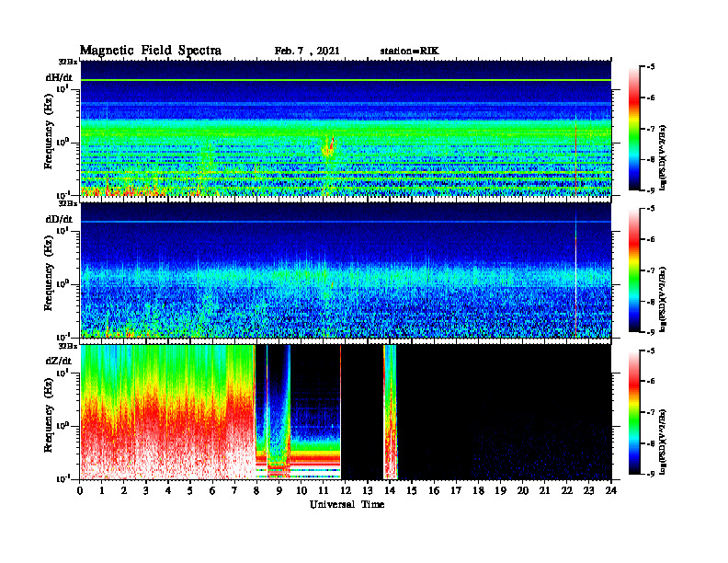Screen dimensions: 728x563
Task: Click the -5 tick on dH/dt color bar
Action: [651, 67]
